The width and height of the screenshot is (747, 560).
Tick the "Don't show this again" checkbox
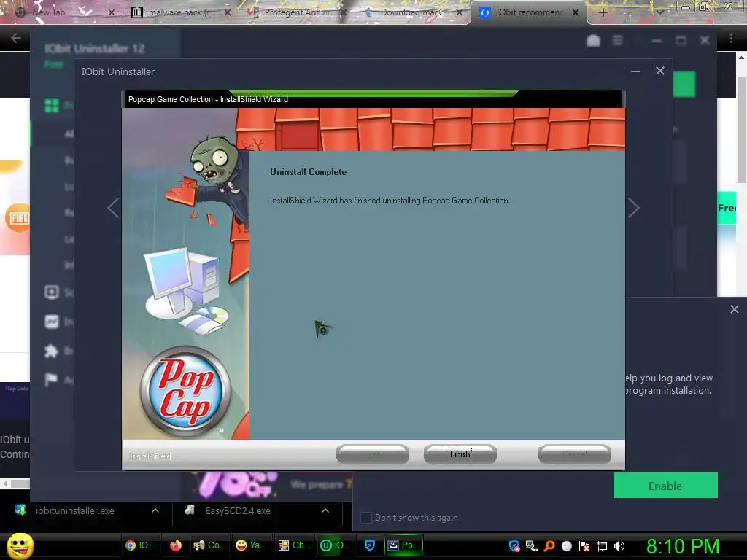pos(366,518)
